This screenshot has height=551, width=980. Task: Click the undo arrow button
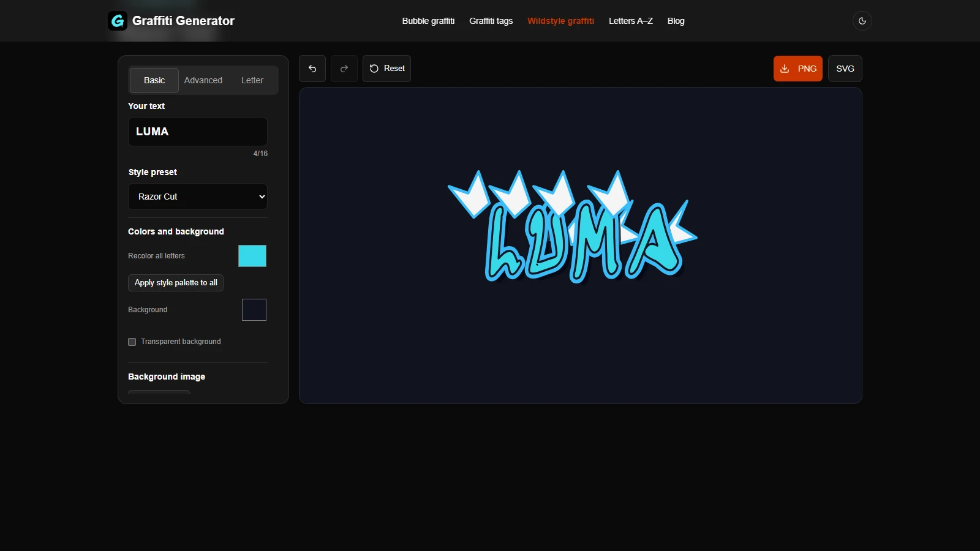pos(312,69)
